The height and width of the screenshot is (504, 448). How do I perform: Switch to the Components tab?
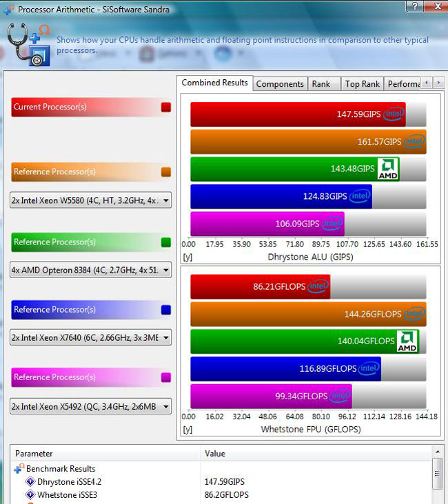280,84
